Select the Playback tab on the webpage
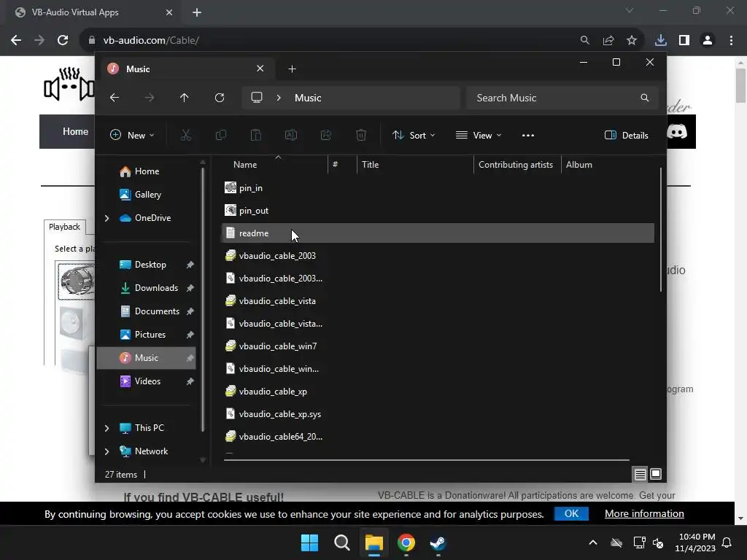The image size is (747, 560). tap(64, 227)
